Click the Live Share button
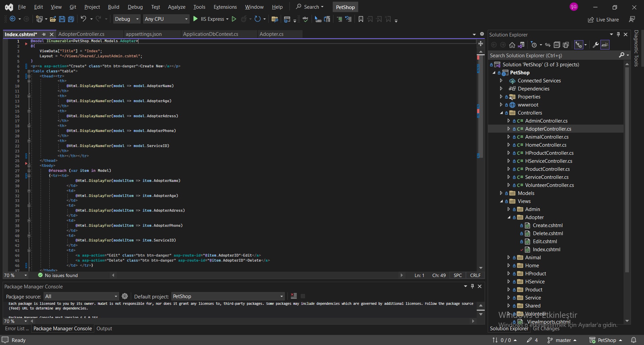This screenshot has width=644, height=345. (x=603, y=20)
